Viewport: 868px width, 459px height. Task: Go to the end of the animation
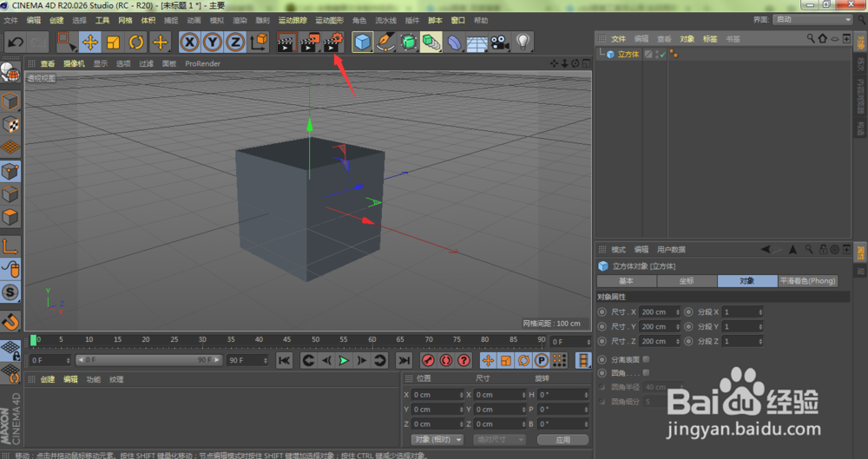pyautogui.click(x=404, y=360)
